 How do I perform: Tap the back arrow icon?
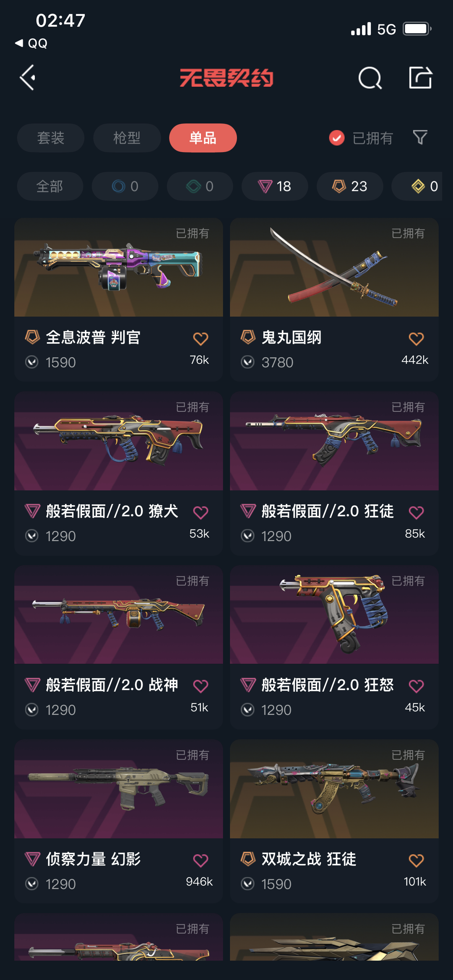(28, 78)
